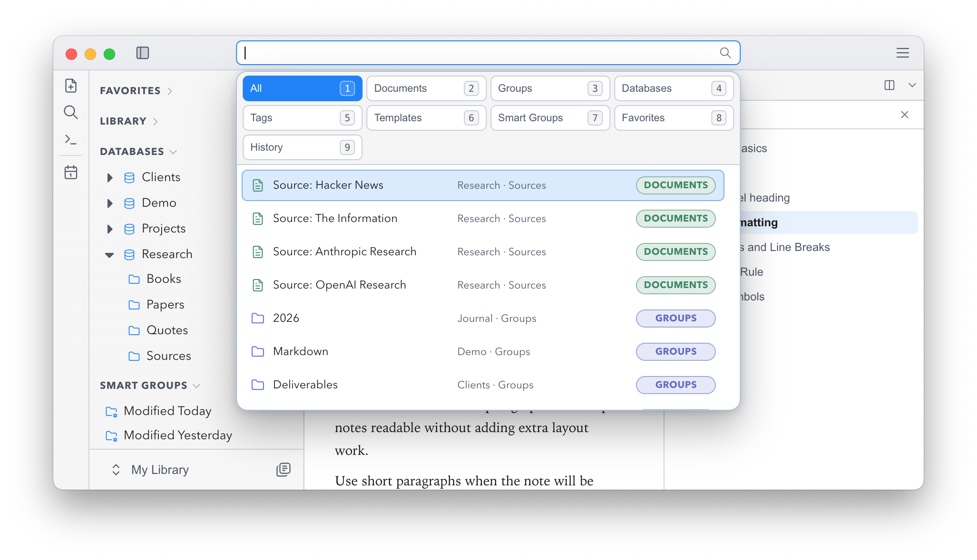The image size is (977, 560).
Task: Toggle the sidebar panel icon
Action: click(143, 53)
